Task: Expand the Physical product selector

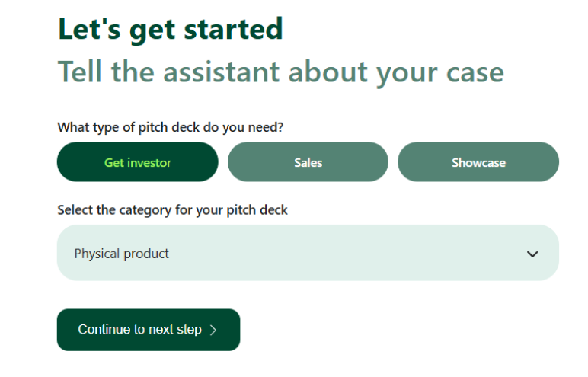Action: point(308,252)
